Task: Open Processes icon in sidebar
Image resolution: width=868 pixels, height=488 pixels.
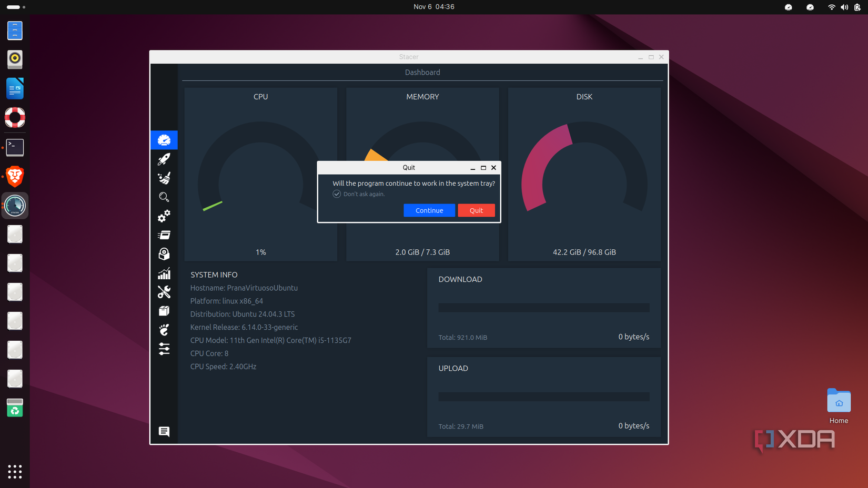Action: point(164,235)
